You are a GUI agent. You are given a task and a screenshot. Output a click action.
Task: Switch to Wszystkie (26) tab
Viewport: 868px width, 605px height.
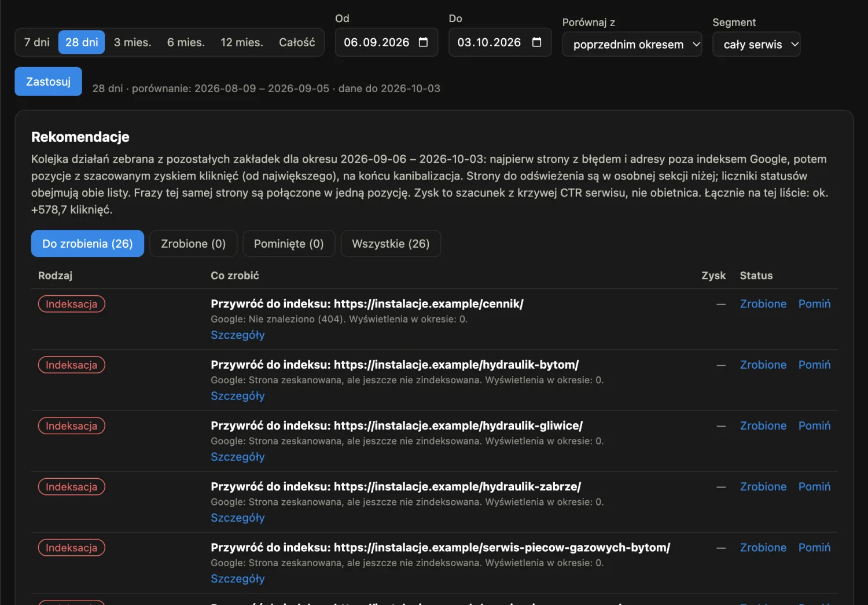(391, 244)
